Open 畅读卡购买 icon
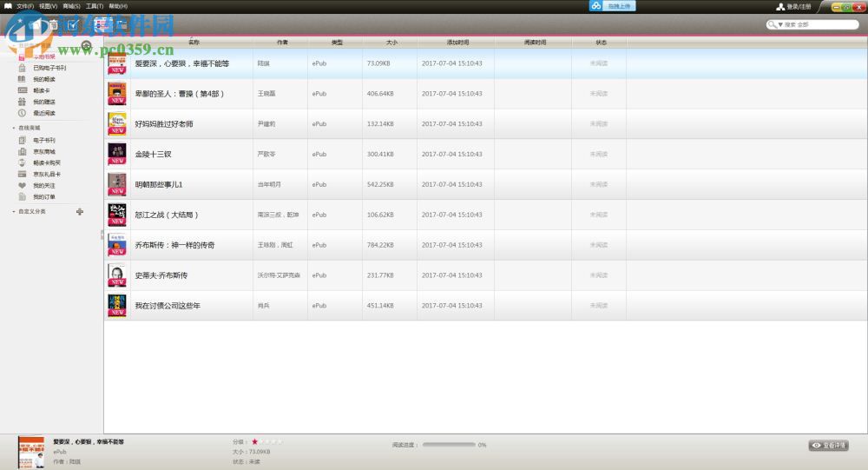868x470 pixels. click(23, 163)
